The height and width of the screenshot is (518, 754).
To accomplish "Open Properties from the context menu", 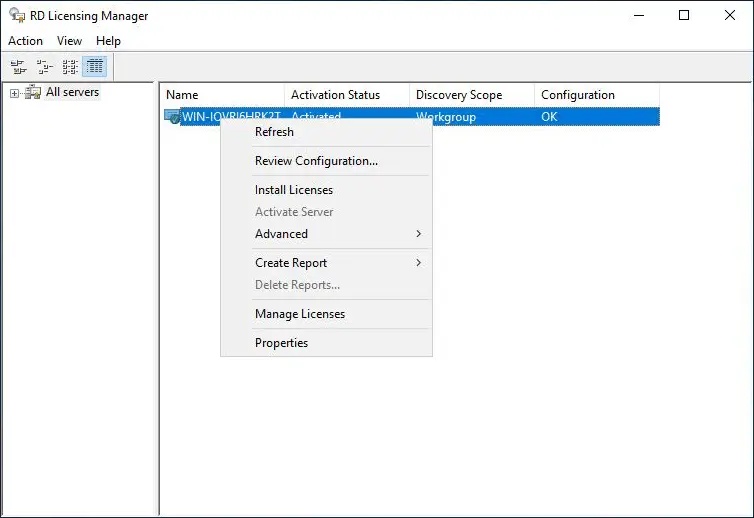I will pos(326,343).
